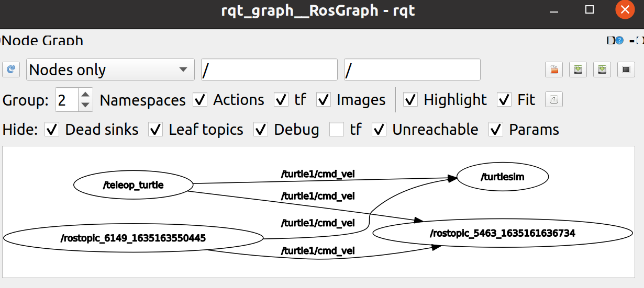
Task: Uncheck Hide Leaf topics
Action: click(x=156, y=129)
